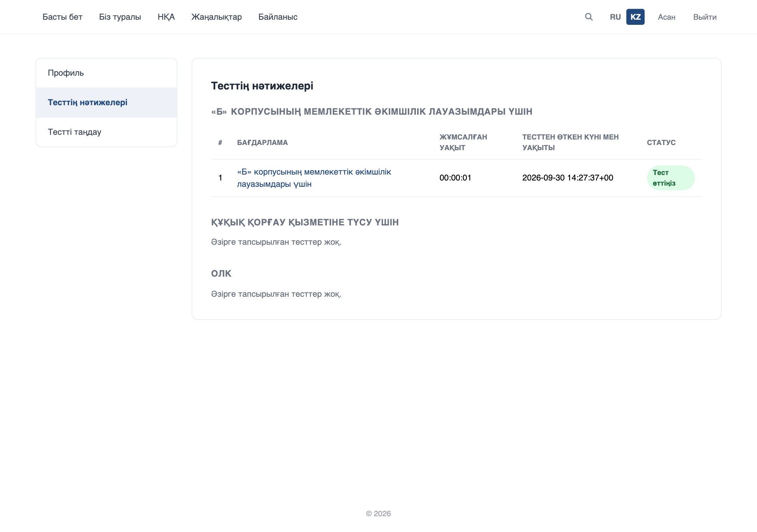Screen dimensions: 757x532
Task: Click the ҚҰҚЫҚ ҚОРҒАУ ҚЫЗМЕТІНЕ ТҮСУ ҮШІН heading
Action: 305,222
